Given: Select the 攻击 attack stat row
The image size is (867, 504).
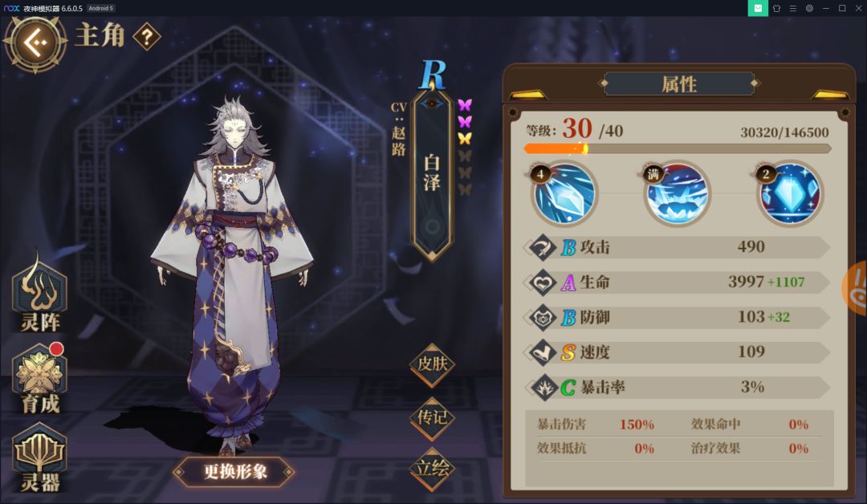Looking at the screenshot, I should click(x=677, y=247).
